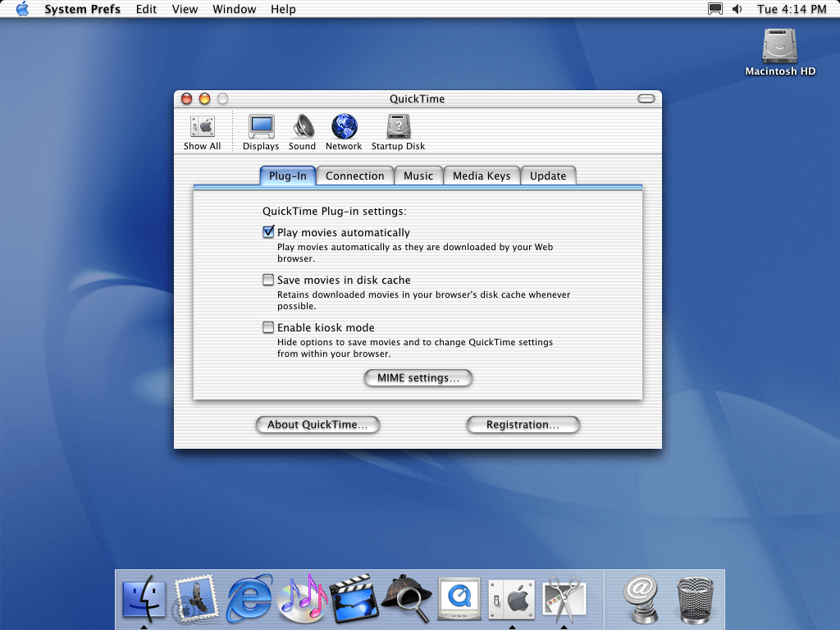
Task: Launch QuickTime Player from the Dock
Action: [459, 597]
